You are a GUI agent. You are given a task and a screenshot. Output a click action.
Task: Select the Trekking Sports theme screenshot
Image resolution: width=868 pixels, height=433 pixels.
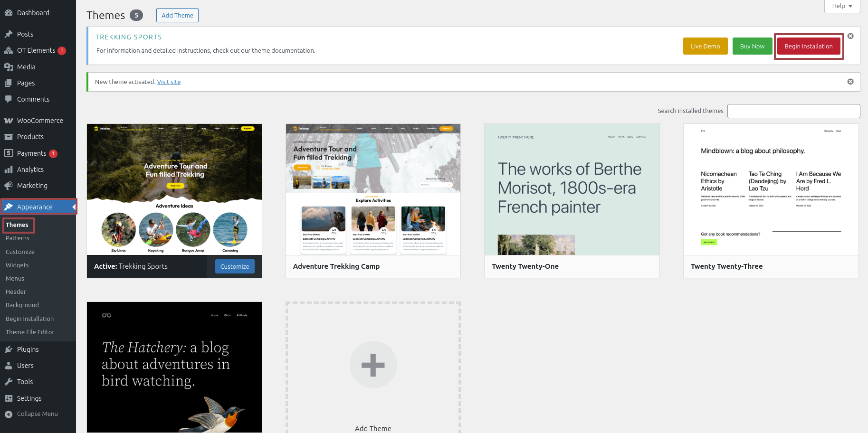(x=174, y=189)
